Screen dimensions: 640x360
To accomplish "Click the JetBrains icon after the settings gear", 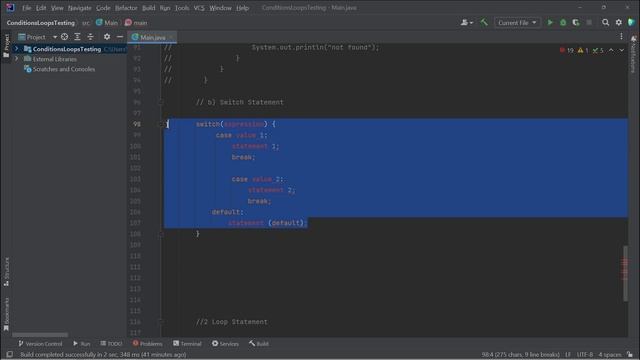I will [x=631, y=22].
